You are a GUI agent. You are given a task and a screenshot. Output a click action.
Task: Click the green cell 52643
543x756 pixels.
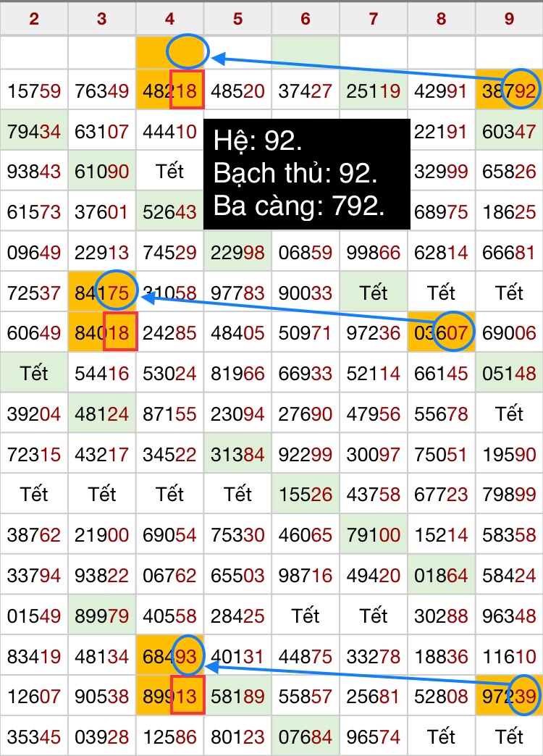169,211
